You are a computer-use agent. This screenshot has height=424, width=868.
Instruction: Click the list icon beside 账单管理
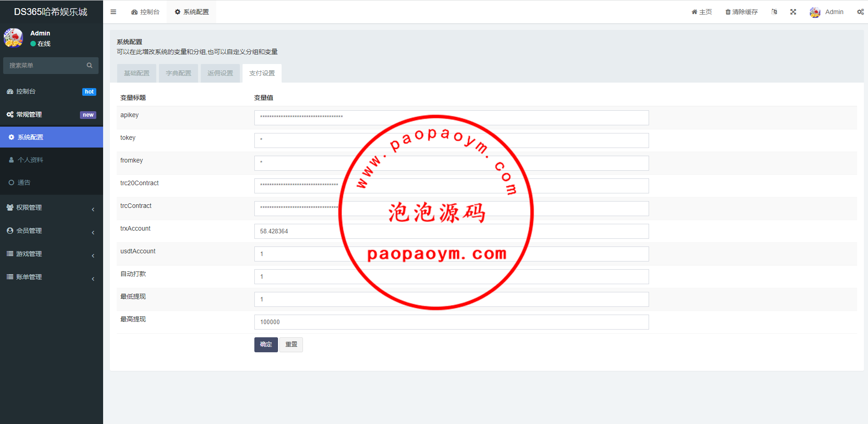point(10,277)
